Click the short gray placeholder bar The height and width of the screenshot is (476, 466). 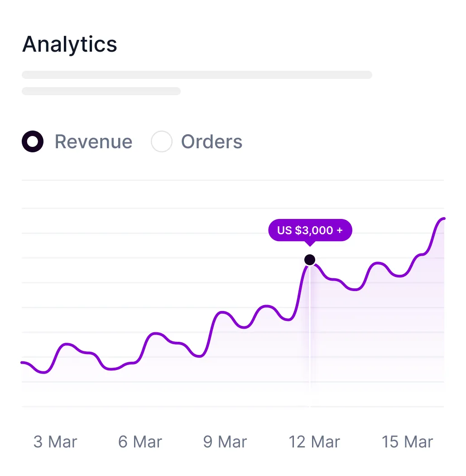click(101, 91)
